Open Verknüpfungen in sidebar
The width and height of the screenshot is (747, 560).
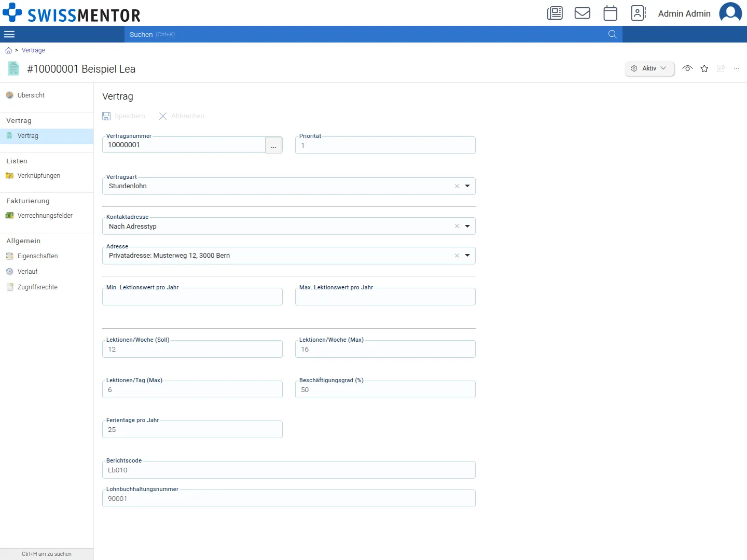tap(47, 176)
